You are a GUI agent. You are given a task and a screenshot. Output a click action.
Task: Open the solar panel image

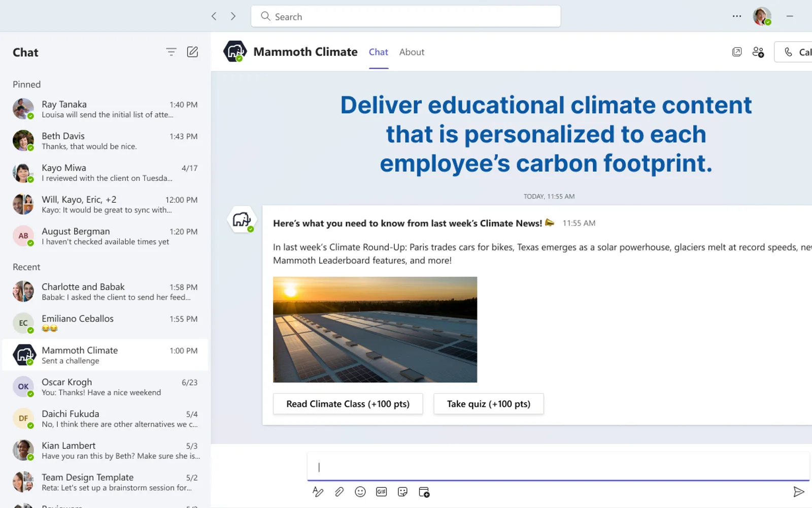[x=375, y=330]
